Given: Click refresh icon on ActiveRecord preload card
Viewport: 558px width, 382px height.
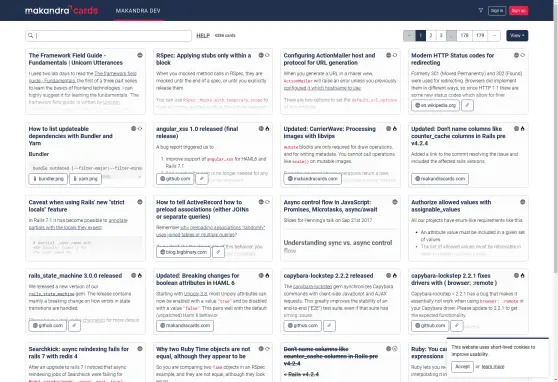Looking at the screenshot, I should pos(267,202).
